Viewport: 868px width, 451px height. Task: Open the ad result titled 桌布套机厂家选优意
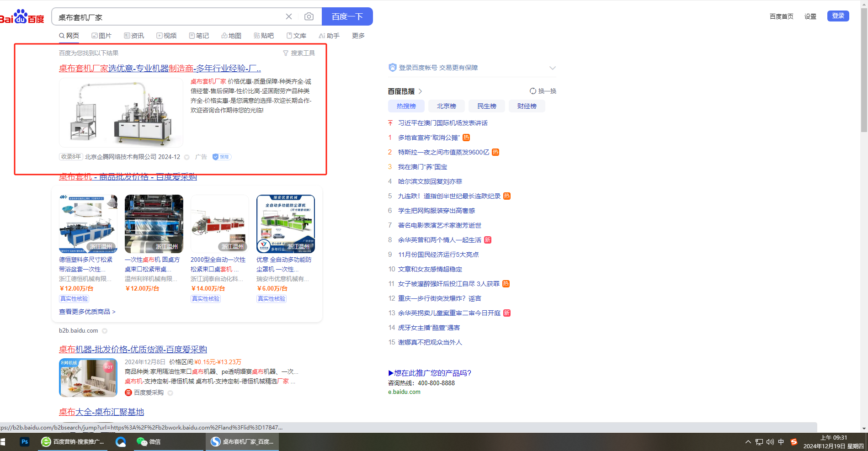click(160, 69)
